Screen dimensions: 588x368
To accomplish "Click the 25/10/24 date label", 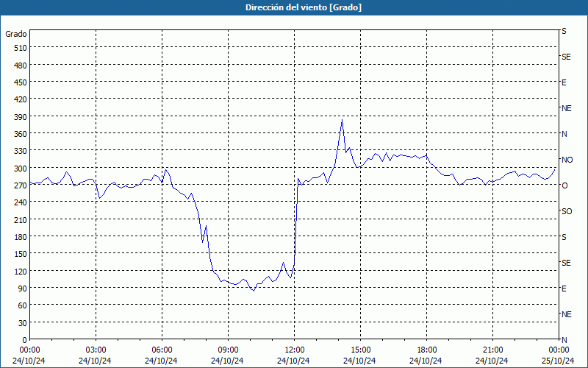I will pyautogui.click(x=559, y=361).
